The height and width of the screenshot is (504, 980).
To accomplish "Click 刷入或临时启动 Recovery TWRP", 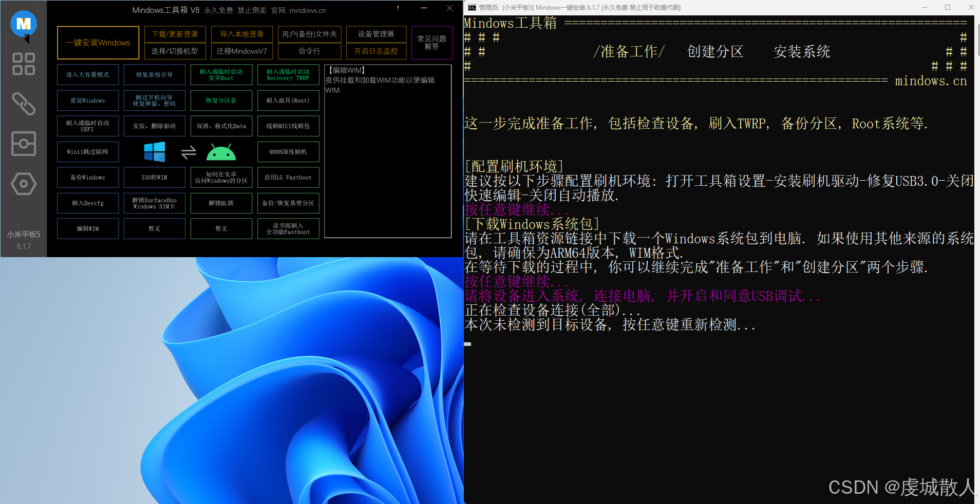I will pyautogui.click(x=288, y=75).
